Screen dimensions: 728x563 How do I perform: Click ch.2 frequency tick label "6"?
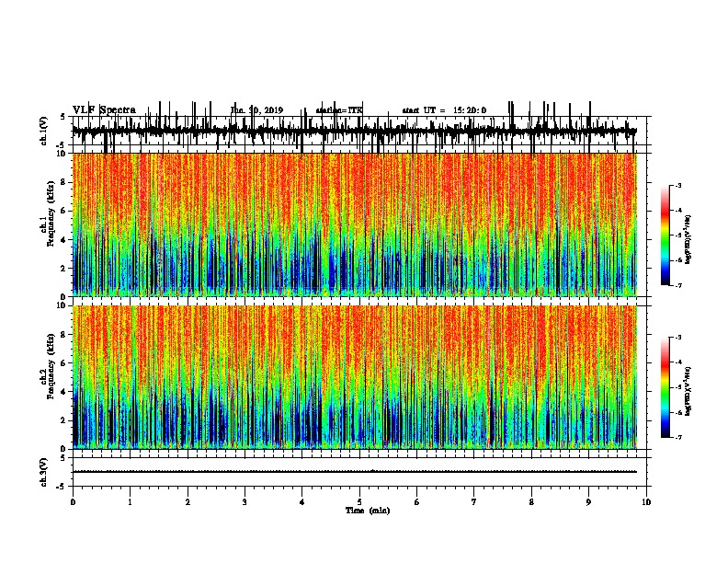64,363
